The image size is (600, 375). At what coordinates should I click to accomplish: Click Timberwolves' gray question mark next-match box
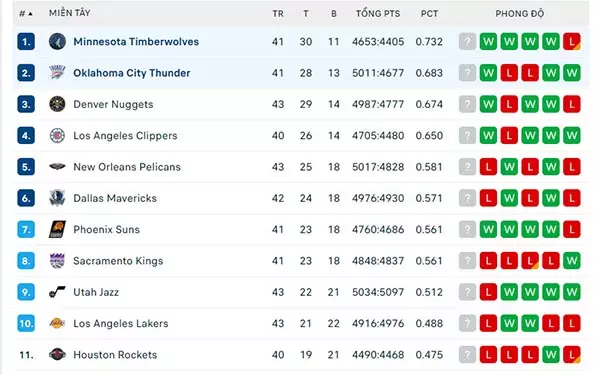point(467,41)
